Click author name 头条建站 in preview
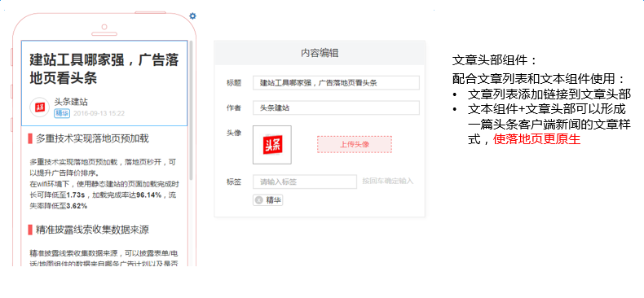 point(71,102)
